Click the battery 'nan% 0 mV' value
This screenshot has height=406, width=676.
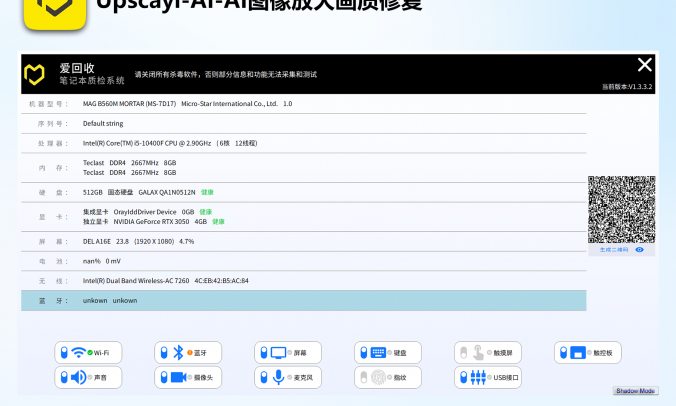[102, 261]
